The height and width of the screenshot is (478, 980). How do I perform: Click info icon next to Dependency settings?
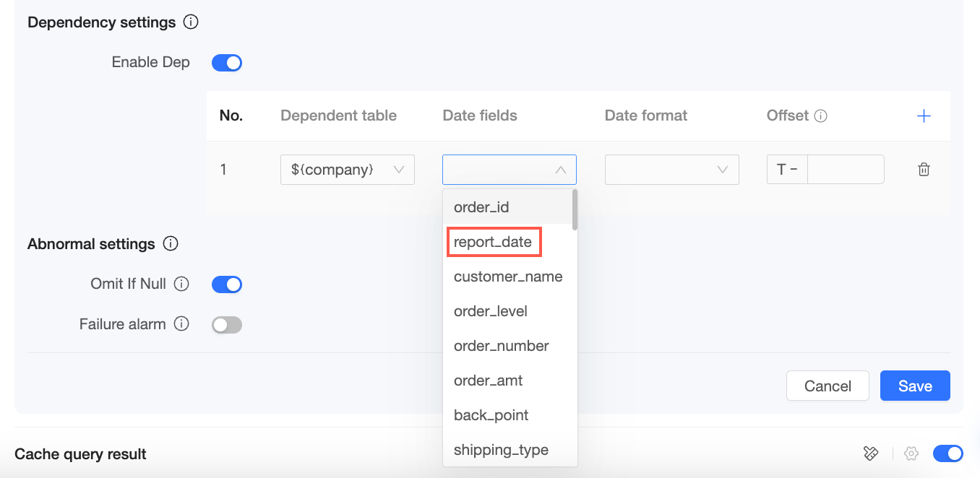tap(191, 22)
